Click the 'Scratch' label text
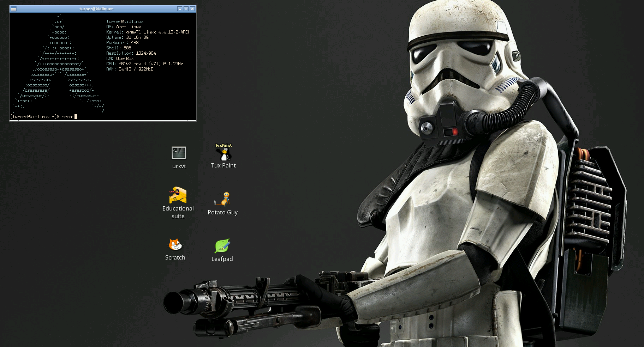Viewport: 644px width, 347px height. pyautogui.click(x=175, y=257)
